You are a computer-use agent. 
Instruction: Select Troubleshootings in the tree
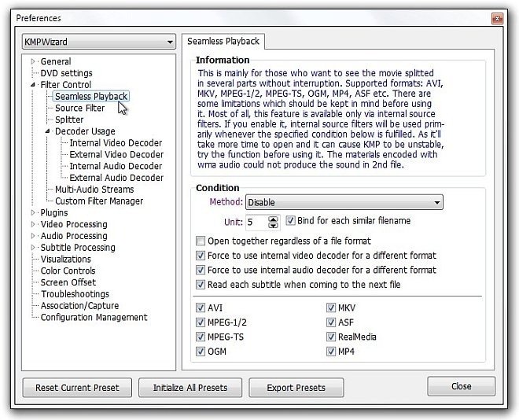[75, 294]
